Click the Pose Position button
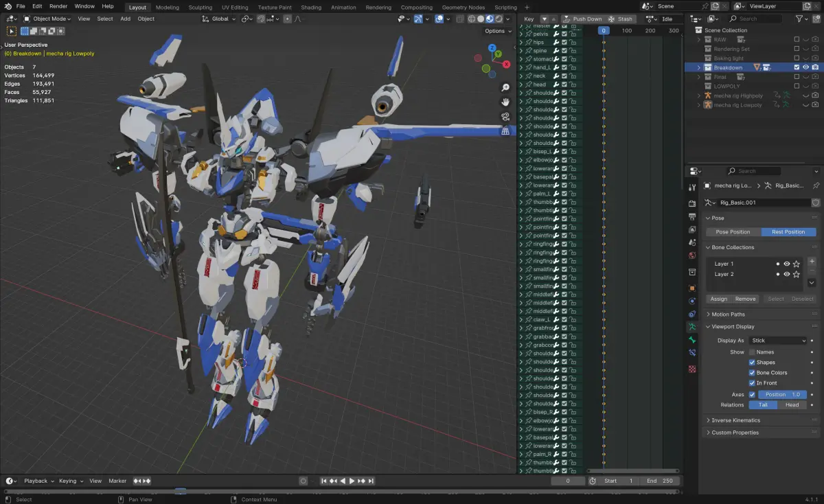Image resolution: width=824 pixels, height=504 pixels. 733,232
